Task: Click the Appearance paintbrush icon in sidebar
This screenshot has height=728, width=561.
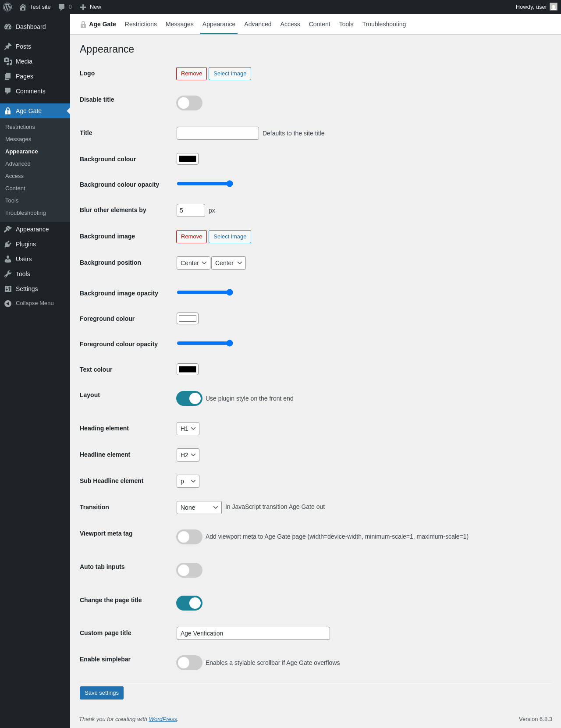Action: 8,229
